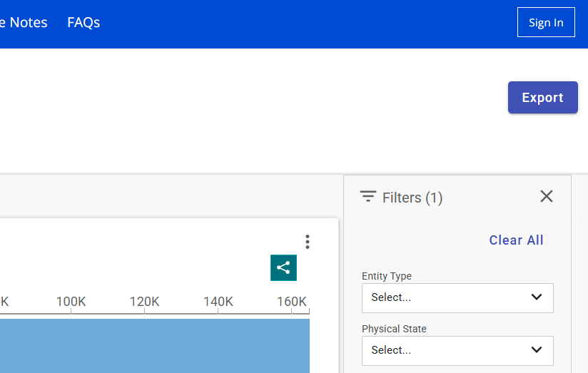
Task: Open the chart's three-dot options menu
Action: click(x=308, y=242)
